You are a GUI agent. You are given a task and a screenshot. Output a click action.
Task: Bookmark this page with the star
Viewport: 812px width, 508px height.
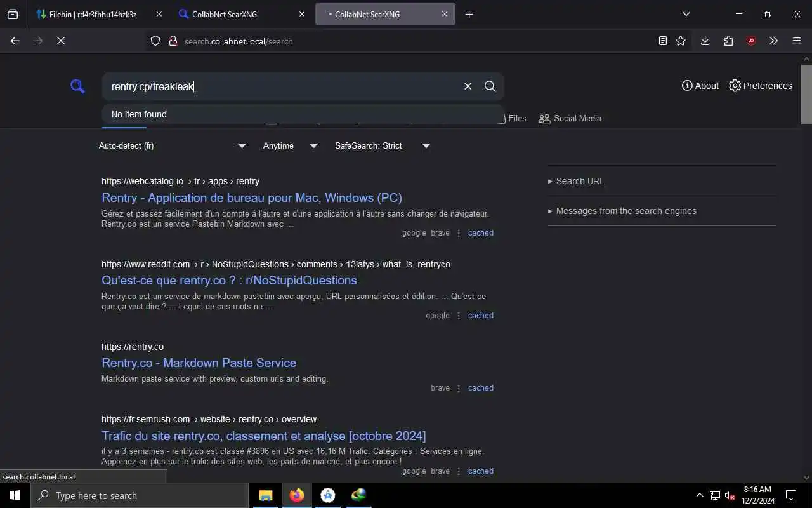[681, 41]
